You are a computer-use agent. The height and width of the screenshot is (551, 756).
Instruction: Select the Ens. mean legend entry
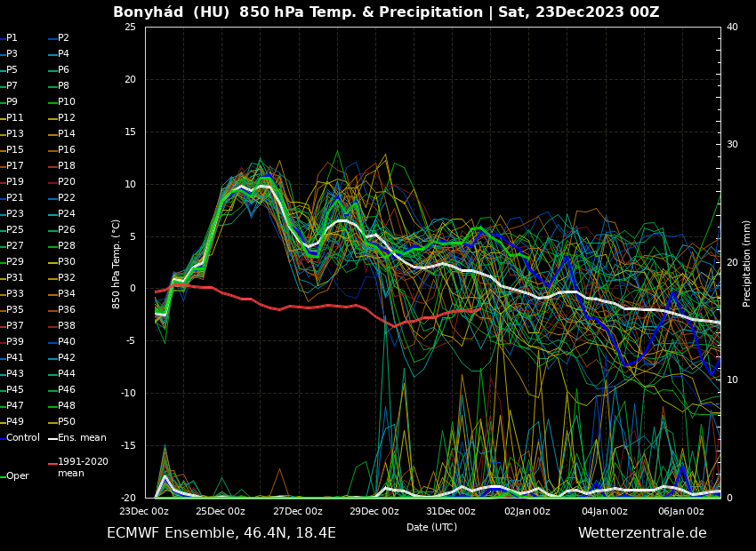[x=81, y=438]
